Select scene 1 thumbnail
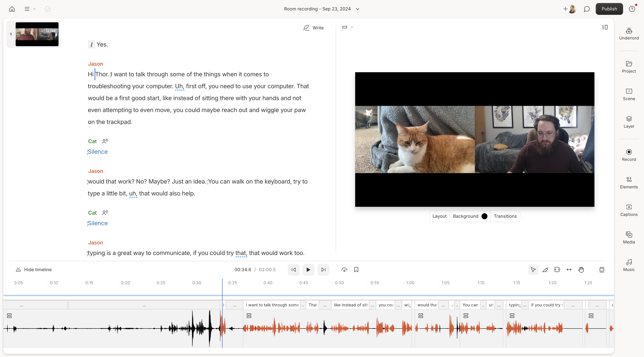Image resolution: width=644 pixels, height=357 pixels. point(37,34)
